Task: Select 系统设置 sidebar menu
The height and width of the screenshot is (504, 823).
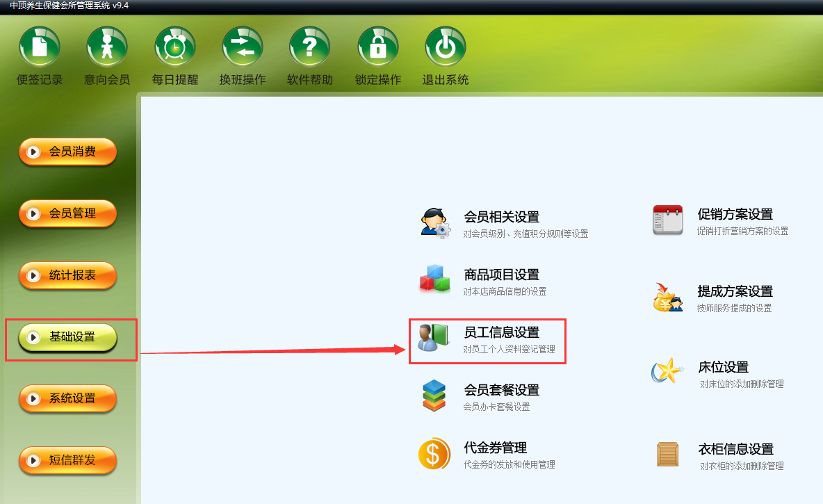Action: [x=67, y=398]
